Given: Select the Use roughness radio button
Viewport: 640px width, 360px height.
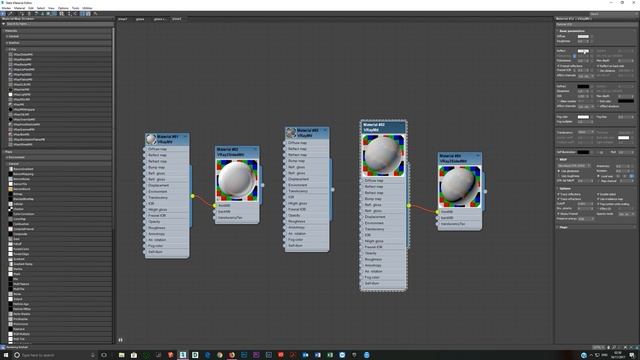Looking at the screenshot, I should pos(559,176).
